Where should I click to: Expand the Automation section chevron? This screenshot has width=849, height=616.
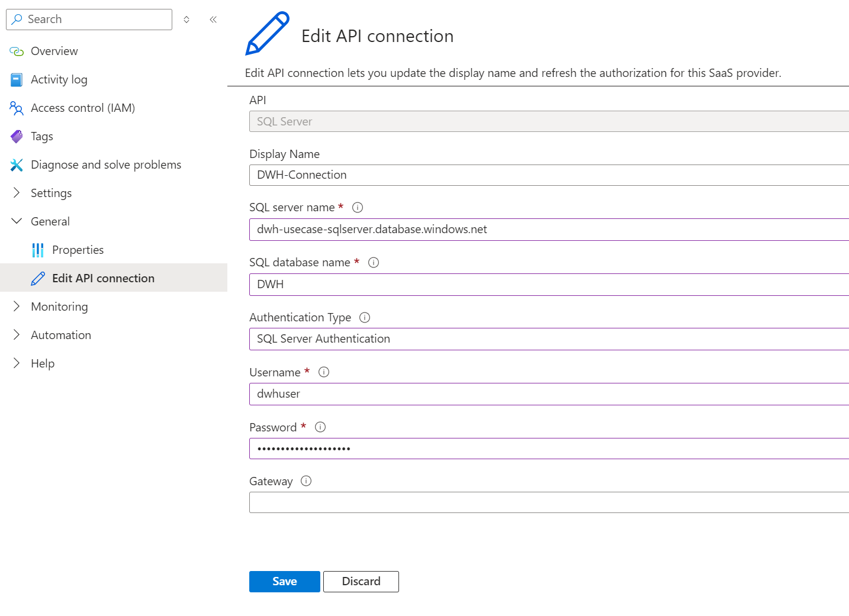click(17, 335)
